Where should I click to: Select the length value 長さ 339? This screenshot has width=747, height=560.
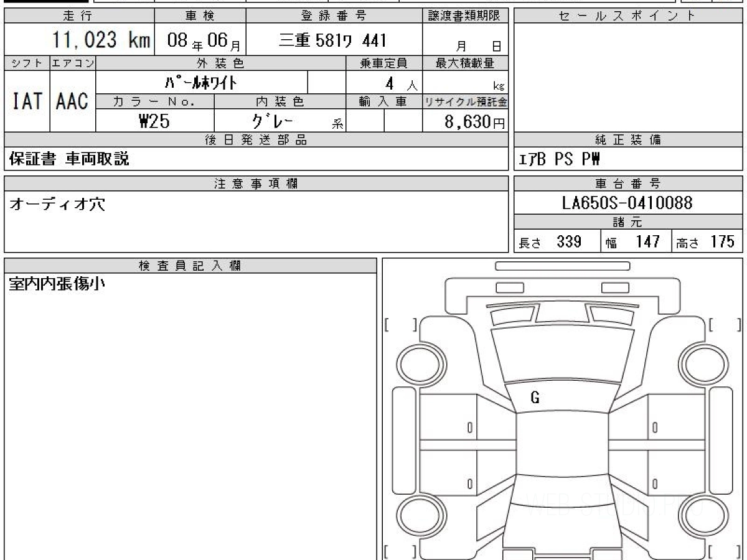coord(550,241)
